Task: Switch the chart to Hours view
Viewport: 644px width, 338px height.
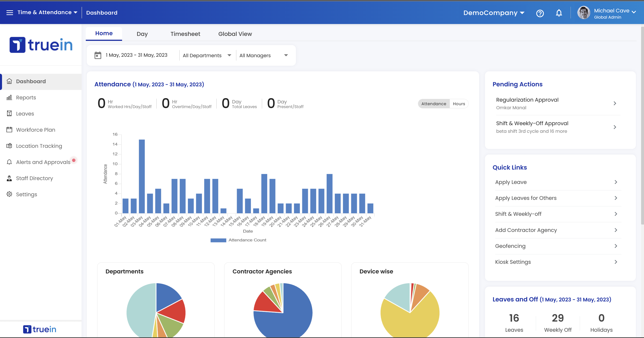Action: [459, 103]
